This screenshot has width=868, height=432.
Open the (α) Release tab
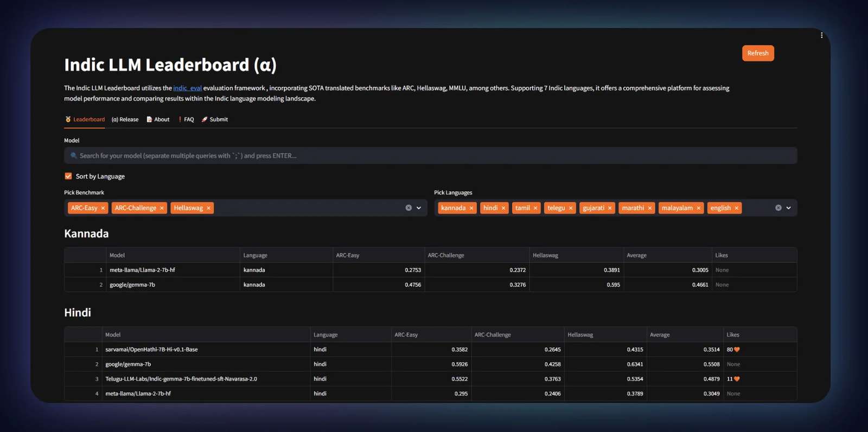(x=125, y=120)
